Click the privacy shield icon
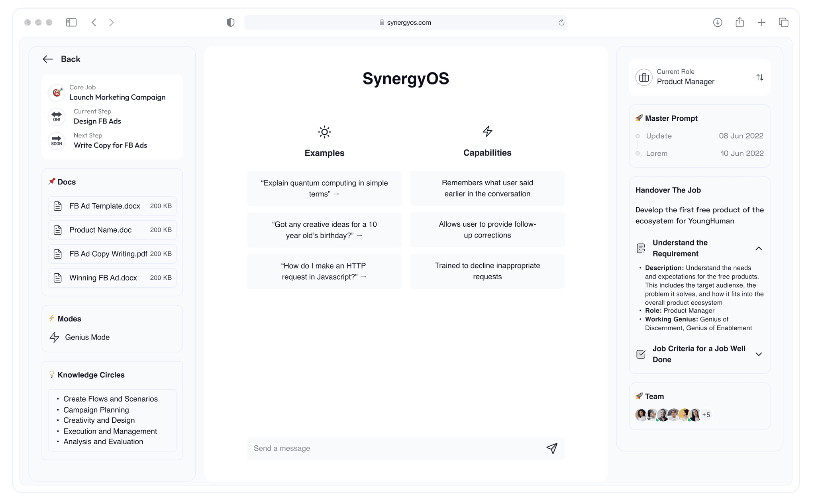Image resolution: width=816 pixels, height=504 pixels. [230, 22]
